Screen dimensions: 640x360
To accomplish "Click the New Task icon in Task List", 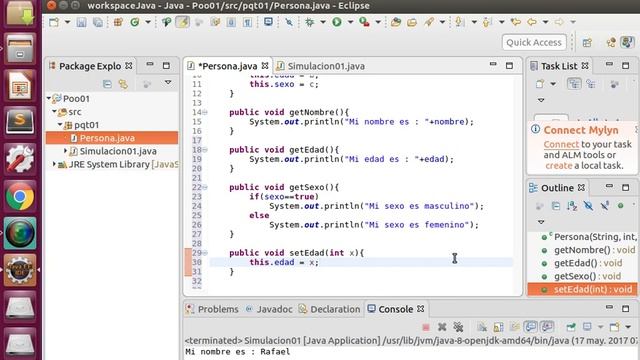I will [540, 84].
